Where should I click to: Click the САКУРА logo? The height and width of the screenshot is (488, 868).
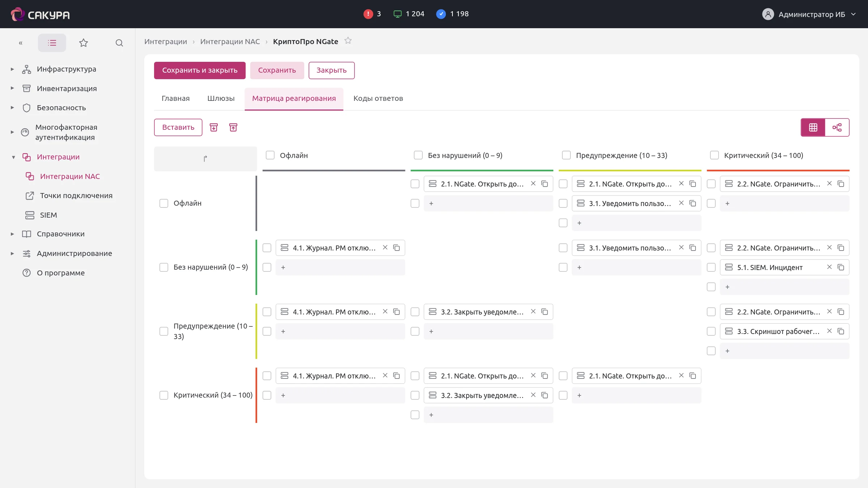click(x=40, y=14)
